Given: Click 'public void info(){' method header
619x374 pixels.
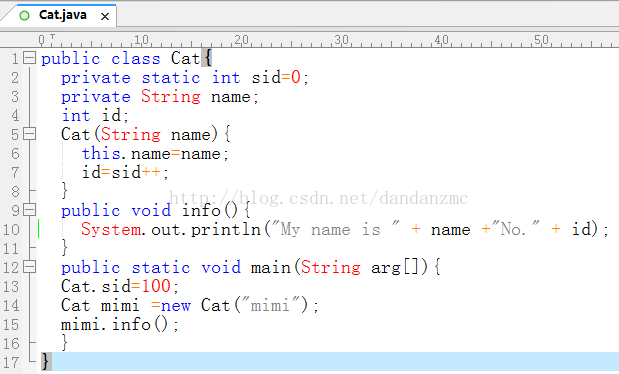Looking at the screenshot, I should (x=156, y=210).
